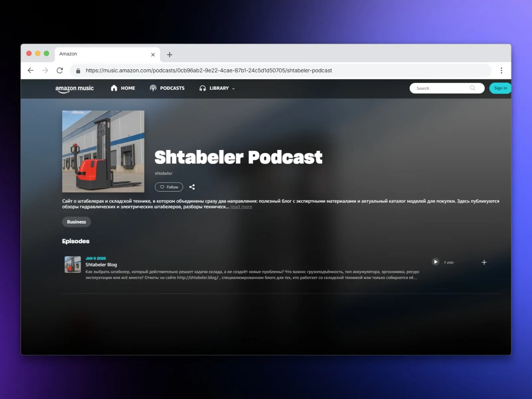Open the browser three-dot menu

[x=501, y=70]
